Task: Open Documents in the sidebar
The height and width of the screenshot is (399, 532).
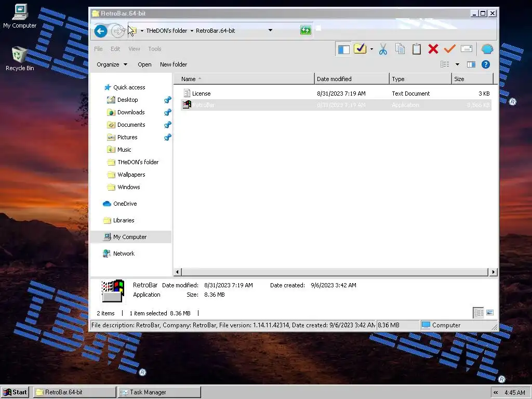Action: pos(131,125)
